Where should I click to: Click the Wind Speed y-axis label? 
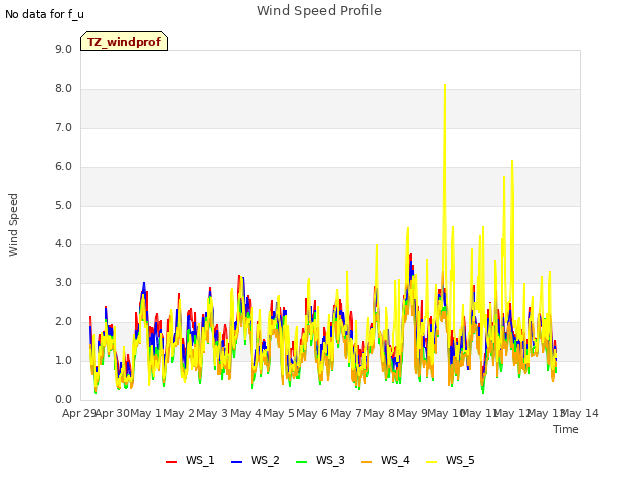13,225
